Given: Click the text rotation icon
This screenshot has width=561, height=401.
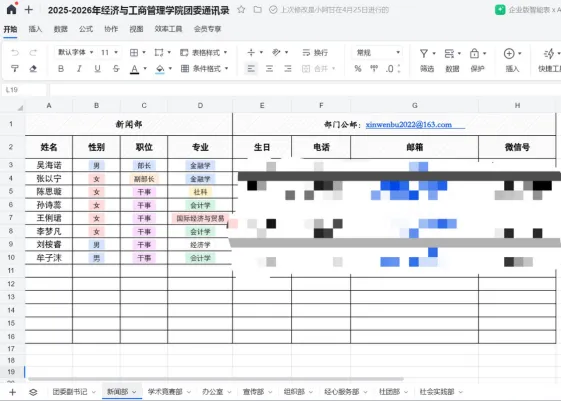Looking at the screenshot, I should [276, 53].
